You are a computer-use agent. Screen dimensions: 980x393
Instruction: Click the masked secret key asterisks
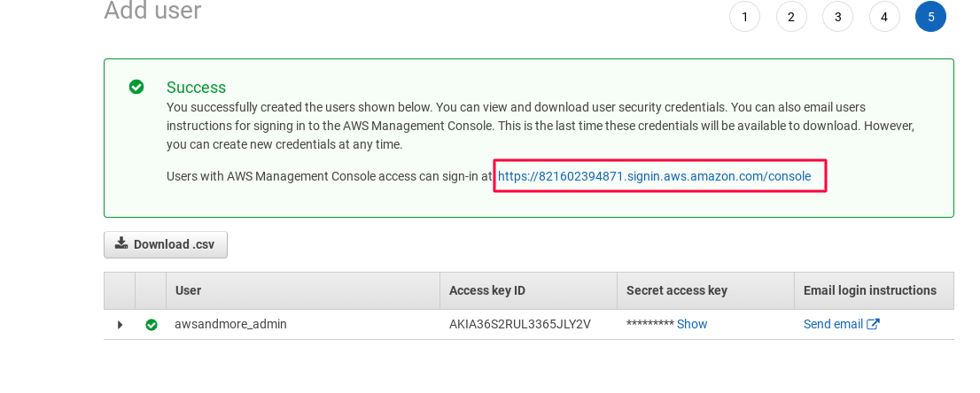coord(650,324)
